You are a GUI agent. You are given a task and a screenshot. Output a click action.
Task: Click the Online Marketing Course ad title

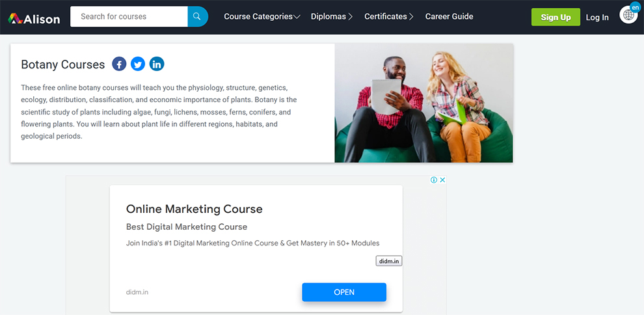tap(195, 209)
